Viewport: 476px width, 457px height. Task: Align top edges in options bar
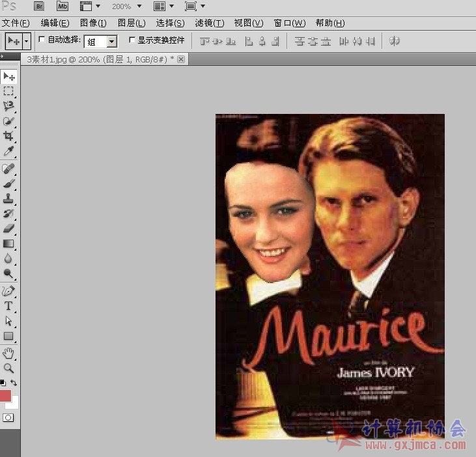[x=204, y=41]
